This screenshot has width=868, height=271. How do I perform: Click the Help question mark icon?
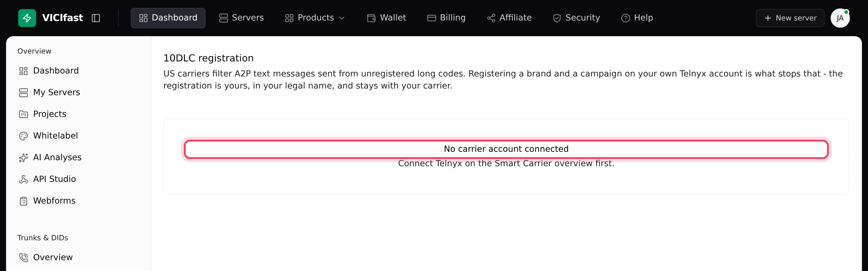[625, 18]
